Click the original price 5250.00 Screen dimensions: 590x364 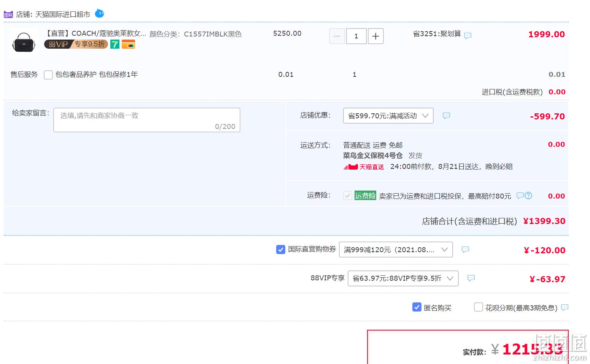point(287,33)
